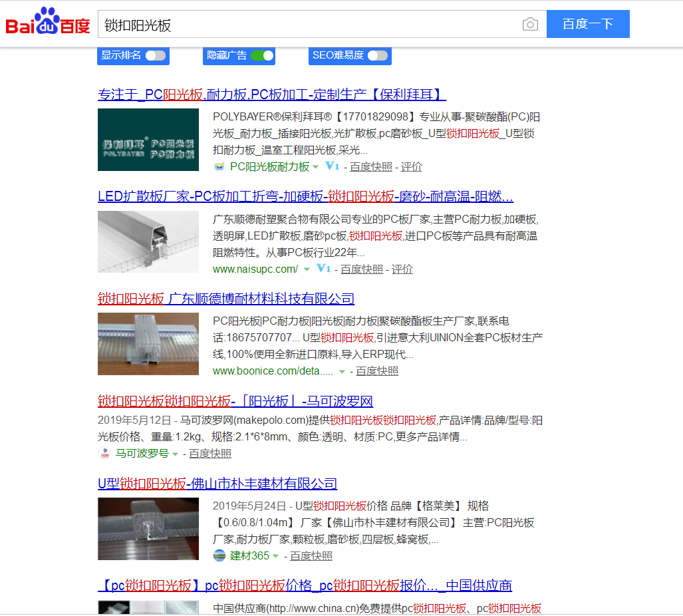Click the snippet date 2019年5月24日
Viewport: 683px width, 616px height.
pyautogui.click(x=249, y=506)
